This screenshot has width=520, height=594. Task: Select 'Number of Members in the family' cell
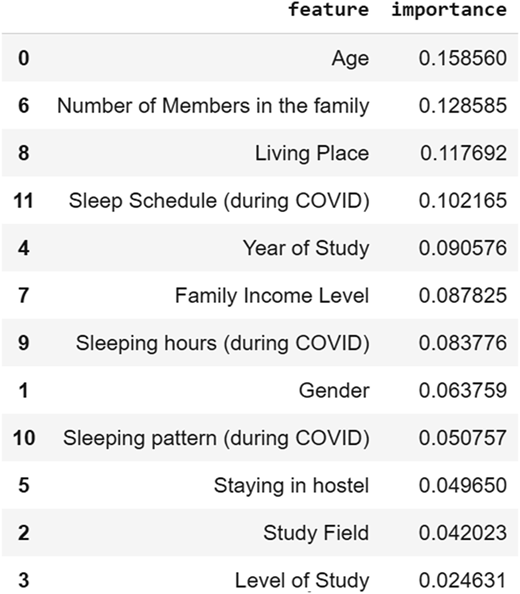(x=213, y=106)
